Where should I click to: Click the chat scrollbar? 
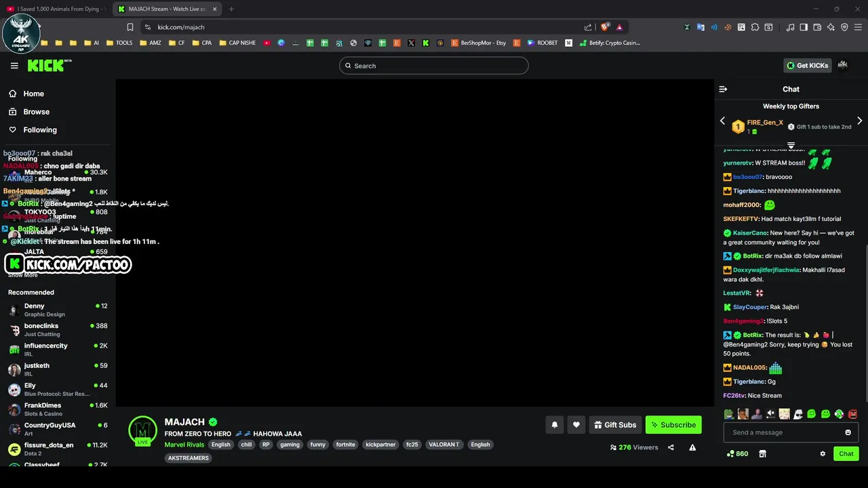pyautogui.click(x=865, y=322)
